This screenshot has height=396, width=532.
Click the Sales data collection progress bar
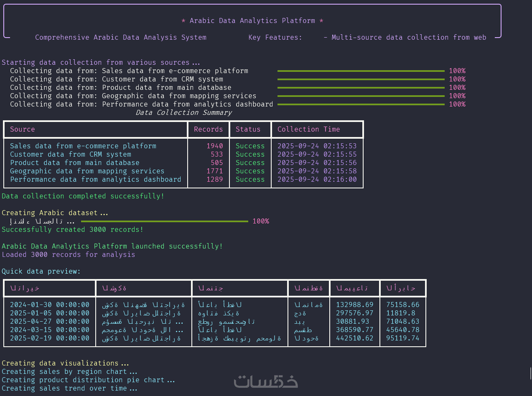pyautogui.click(x=361, y=71)
